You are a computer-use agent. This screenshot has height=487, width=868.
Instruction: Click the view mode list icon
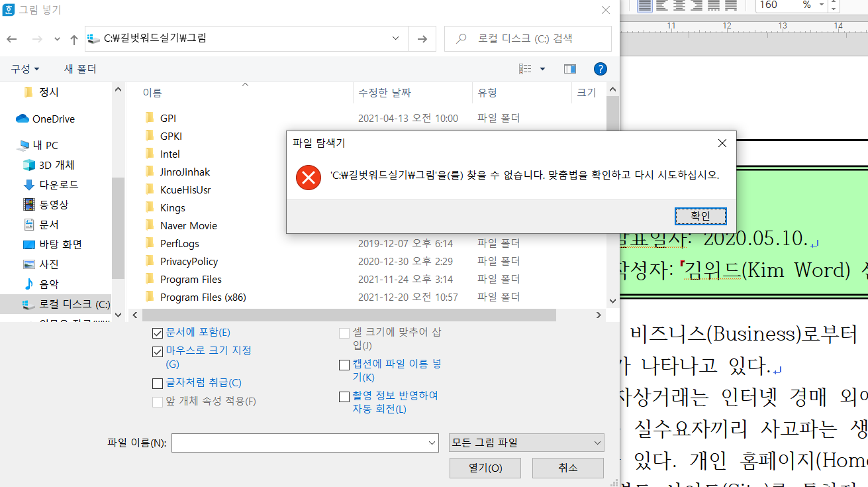click(x=525, y=69)
